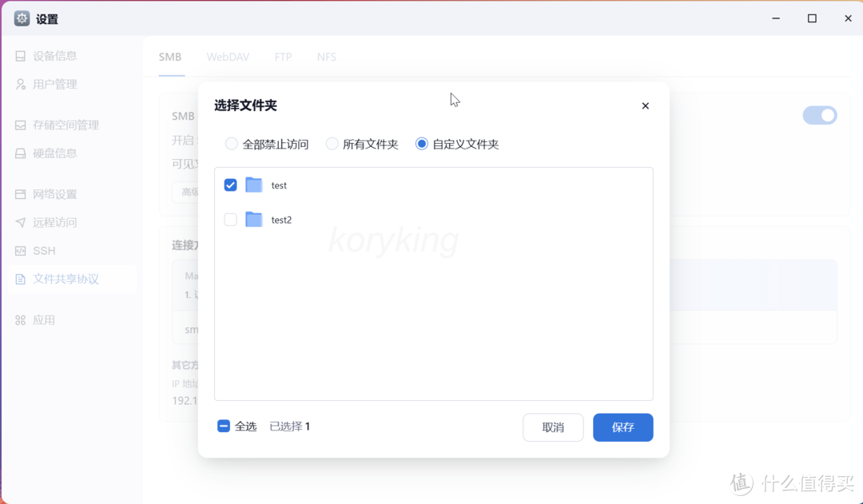
Task: Open the NFS tab
Action: tap(326, 57)
